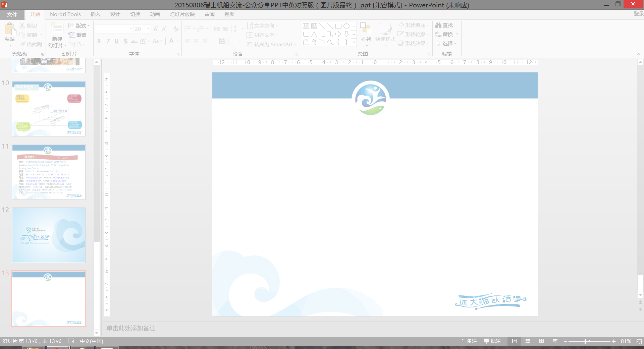Select slide 11 thumbnail
The height and width of the screenshot is (349, 644).
[49, 172]
